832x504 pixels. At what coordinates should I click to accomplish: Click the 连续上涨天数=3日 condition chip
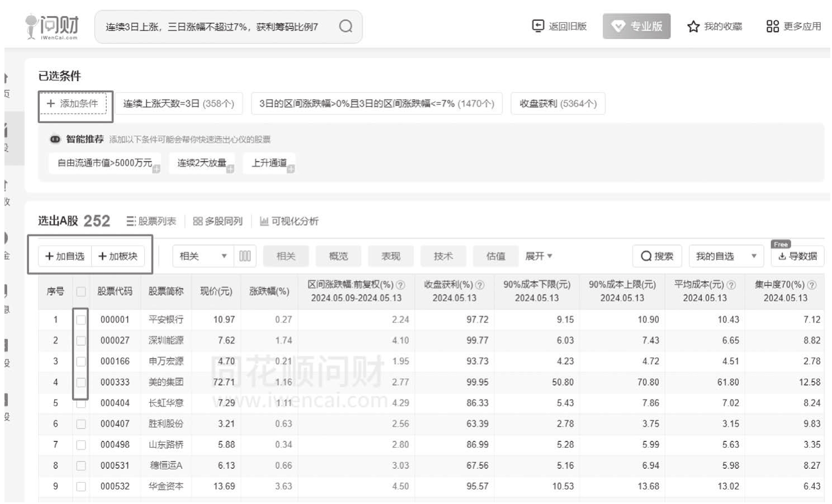tap(179, 103)
